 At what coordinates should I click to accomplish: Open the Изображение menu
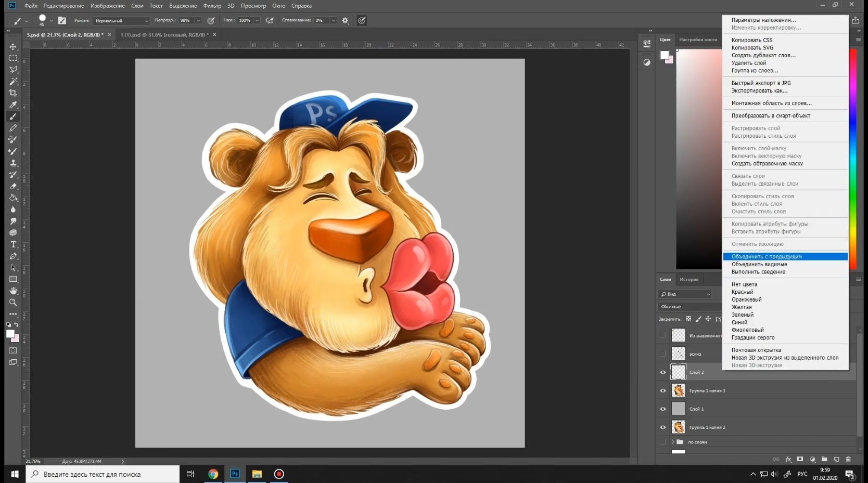coord(108,6)
